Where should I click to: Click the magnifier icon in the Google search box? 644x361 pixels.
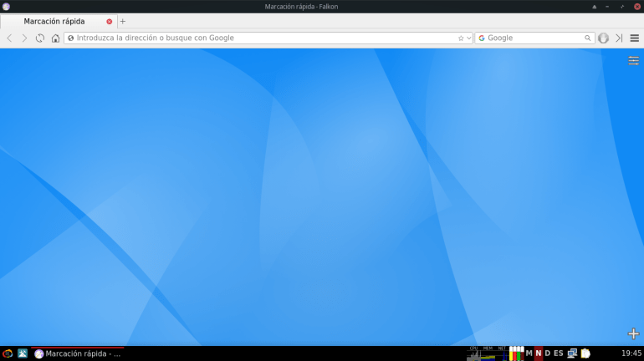(588, 38)
